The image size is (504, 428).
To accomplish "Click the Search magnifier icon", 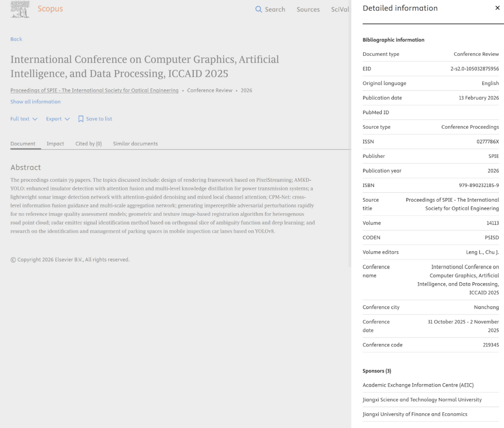I will click(x=258, y=9).
